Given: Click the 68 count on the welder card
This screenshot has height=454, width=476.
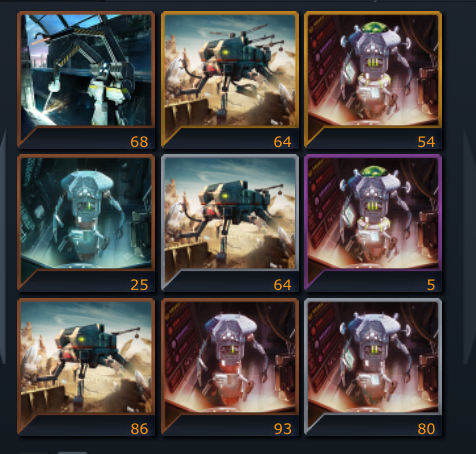Looking at the screenshot, I should tap(139, 142).
